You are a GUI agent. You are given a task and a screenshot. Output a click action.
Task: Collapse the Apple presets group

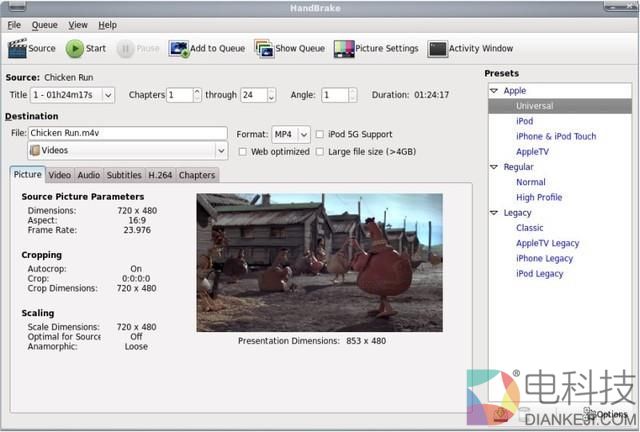[494, 91]
